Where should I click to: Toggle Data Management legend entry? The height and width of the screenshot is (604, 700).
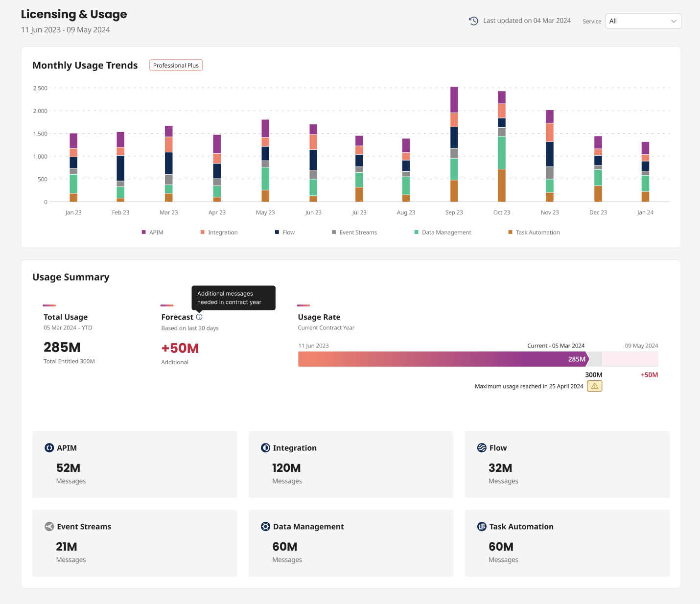tap(443, 232)
